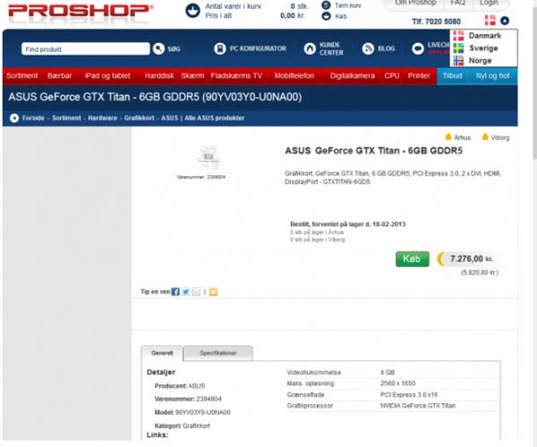Screen dimensions: 537x447
Task: Toggle the country selector arrow
Action: (x=505, y=21)
